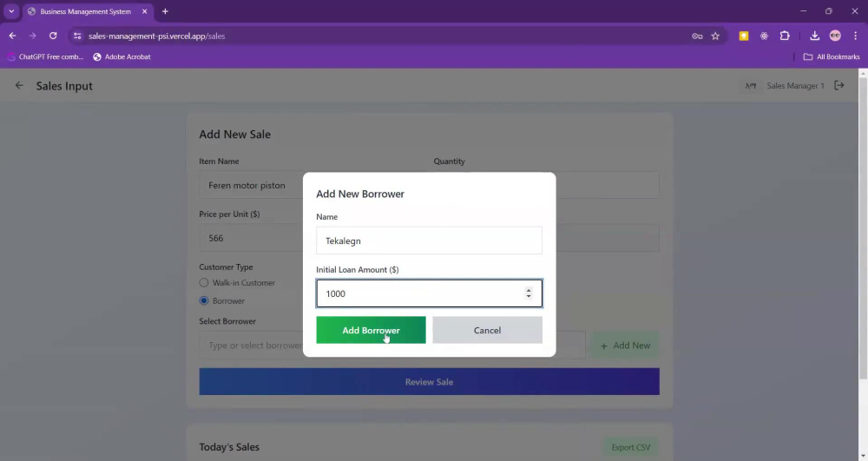Click the Review Sale button
868x461 pixels.
click(x=429, y=382)
